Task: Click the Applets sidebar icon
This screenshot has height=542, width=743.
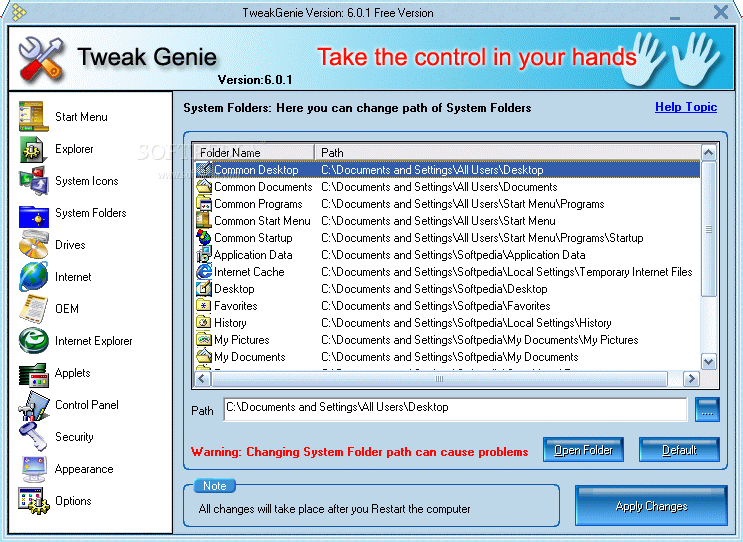Action: tap(34, 374)
